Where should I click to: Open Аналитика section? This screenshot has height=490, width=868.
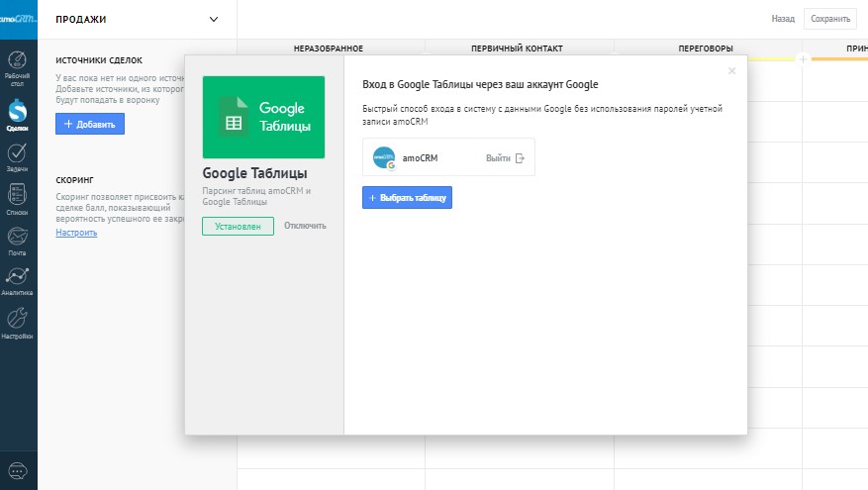pos(17,281)
